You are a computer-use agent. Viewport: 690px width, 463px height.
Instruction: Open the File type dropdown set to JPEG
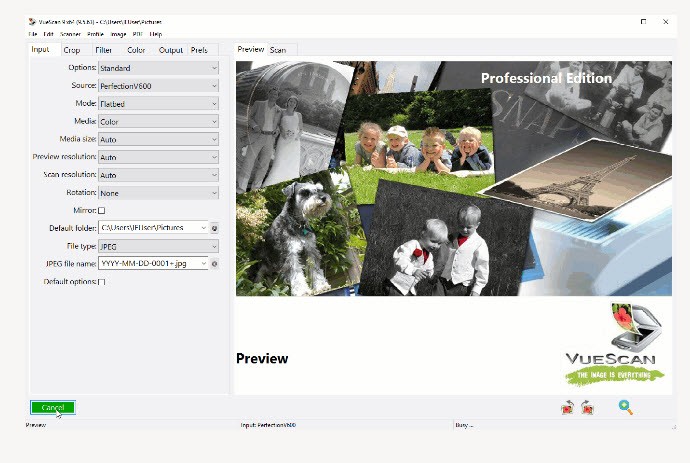pyautogui.click(x=158, y=246)
